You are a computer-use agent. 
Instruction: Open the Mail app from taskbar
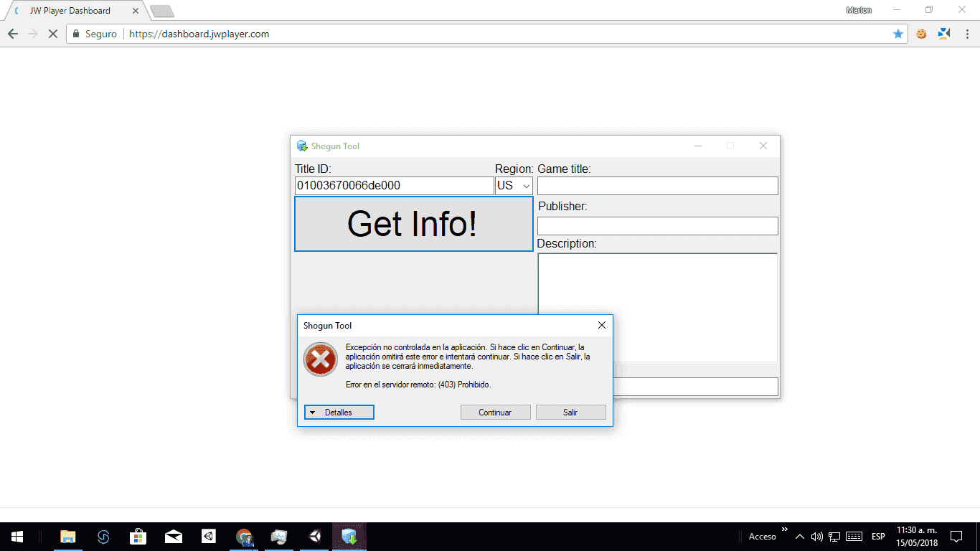click(x=174, y=536)
